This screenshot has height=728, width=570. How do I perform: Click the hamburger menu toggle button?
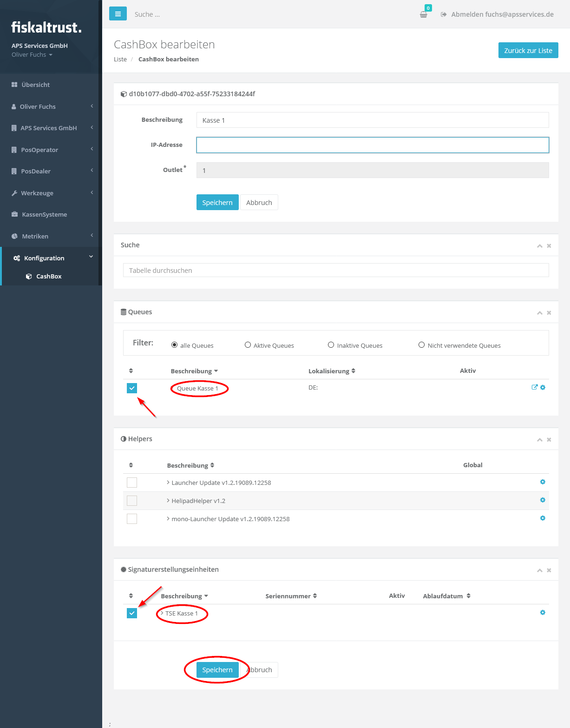pyautogui.click(x=118, y=14)
